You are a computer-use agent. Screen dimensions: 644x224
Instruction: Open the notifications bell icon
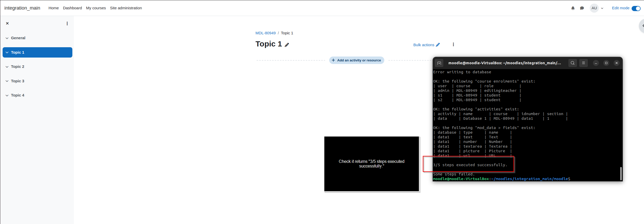pyautogui.click(x=573, y=8)
